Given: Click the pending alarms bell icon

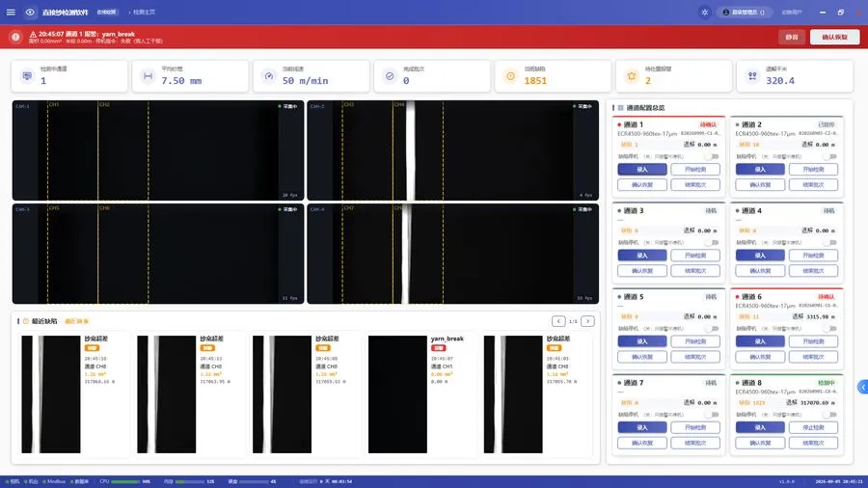Looking at the screenshot, I should [x=631, y=76].
